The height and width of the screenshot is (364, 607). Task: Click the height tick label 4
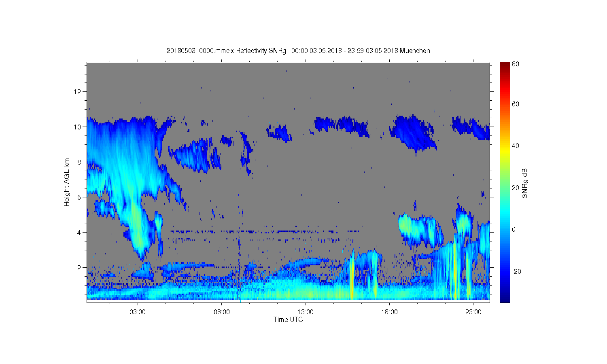(80, 233)
